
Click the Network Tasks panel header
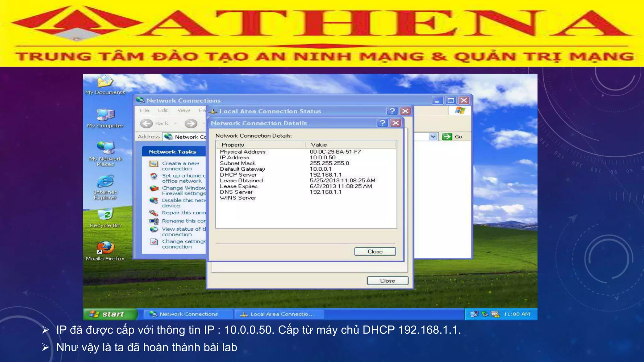pyautogui.click(x=174, y=152)
